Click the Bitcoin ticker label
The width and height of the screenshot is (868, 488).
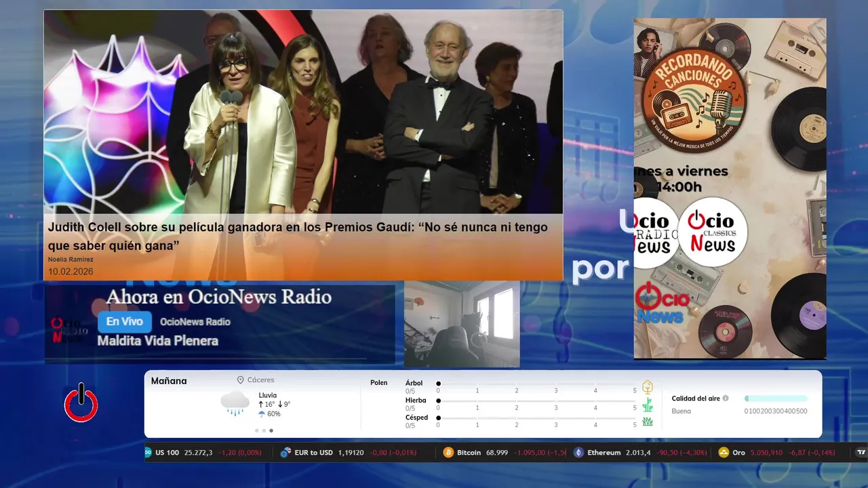469,453
